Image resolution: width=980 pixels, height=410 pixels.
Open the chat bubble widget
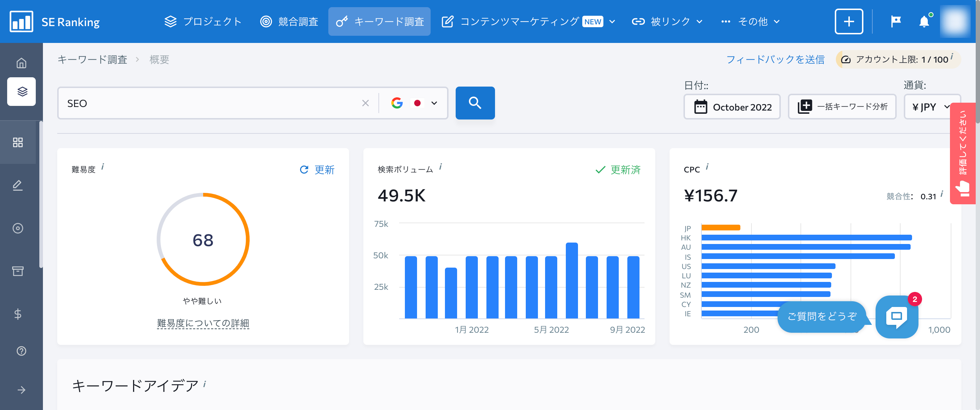[897, 317]
